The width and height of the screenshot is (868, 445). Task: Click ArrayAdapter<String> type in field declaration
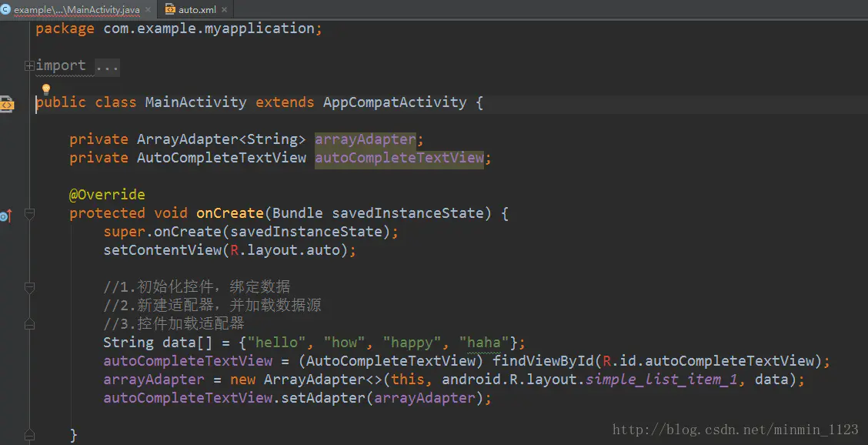point(221,139)
